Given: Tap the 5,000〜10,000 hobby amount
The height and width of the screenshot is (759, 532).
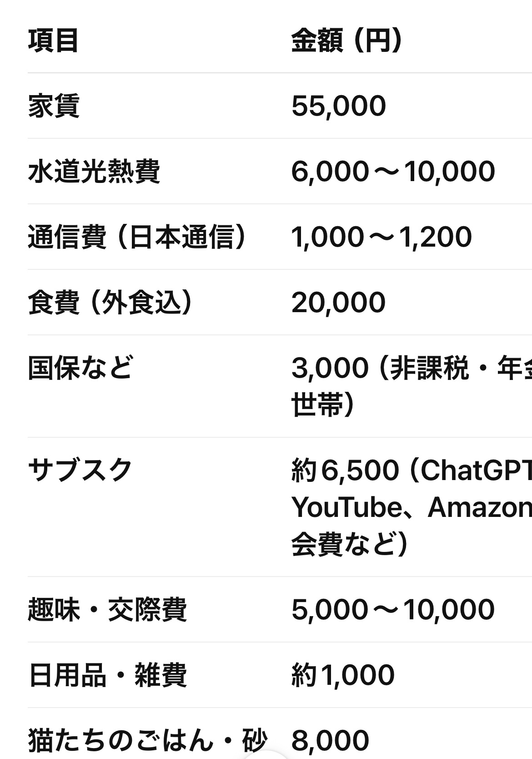Looking at the screenshot, I should coord(393,609).
